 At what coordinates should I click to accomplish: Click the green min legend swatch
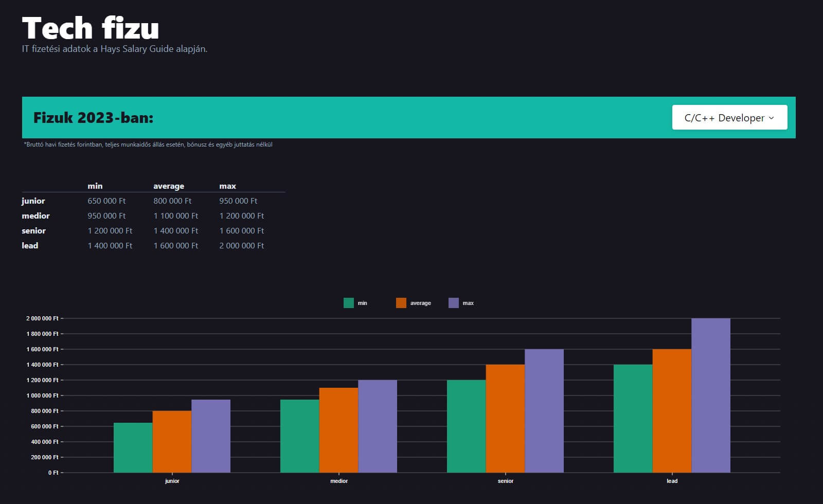[x=348, y=303]
